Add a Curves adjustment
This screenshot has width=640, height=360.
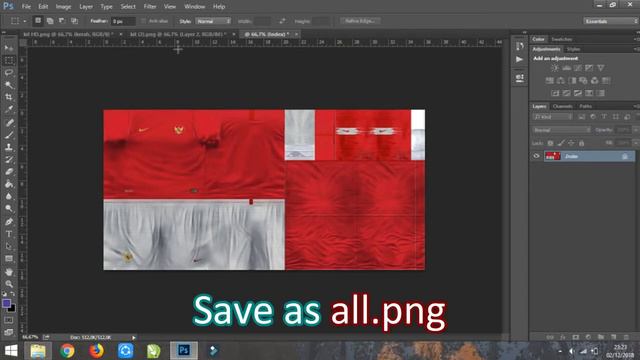[578, 68]
